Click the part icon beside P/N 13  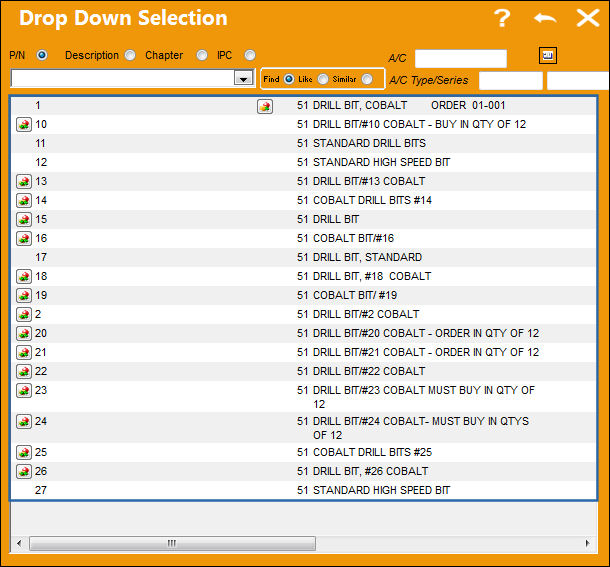[x=24, y=182]
